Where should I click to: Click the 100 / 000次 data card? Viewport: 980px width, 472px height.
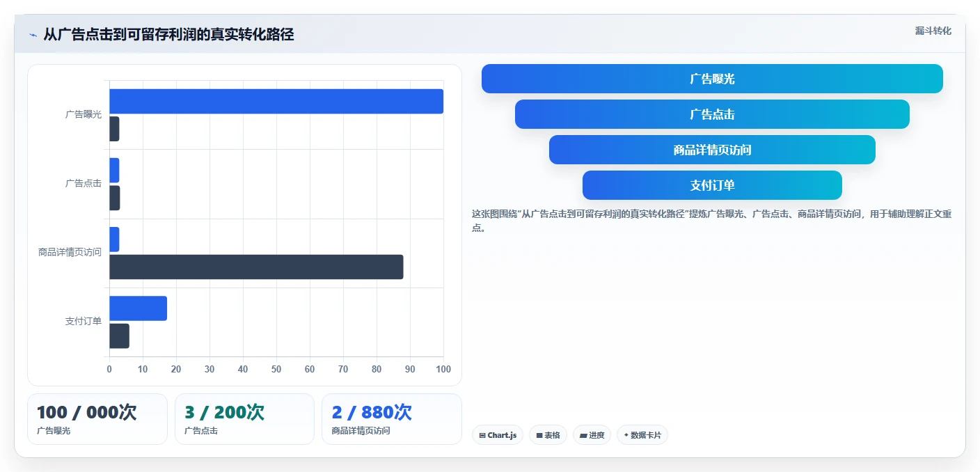tap(97, 419)
